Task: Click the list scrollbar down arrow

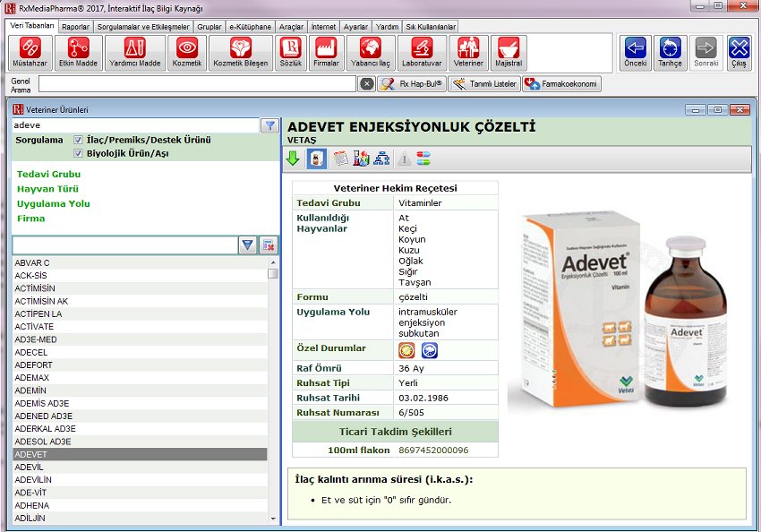Action: 273,519
